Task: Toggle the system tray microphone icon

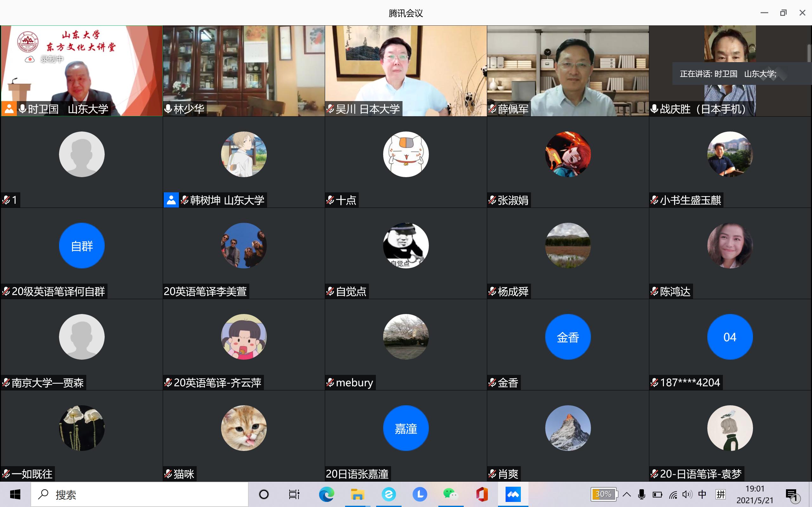Action: tap(642, 494)
